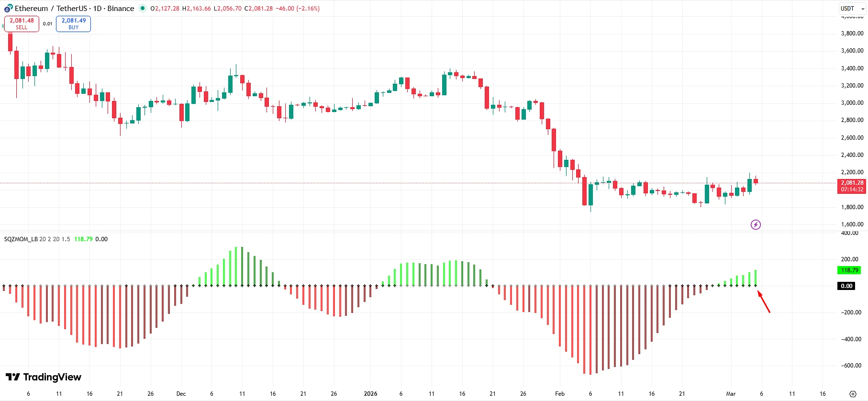Click the Mar label on time axis

[731, 394]
